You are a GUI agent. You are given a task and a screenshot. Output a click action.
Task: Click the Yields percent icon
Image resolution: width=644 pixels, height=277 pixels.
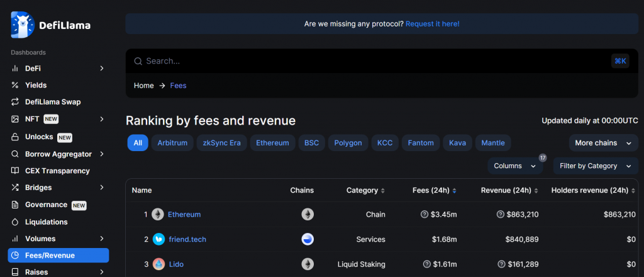point(15,85)
